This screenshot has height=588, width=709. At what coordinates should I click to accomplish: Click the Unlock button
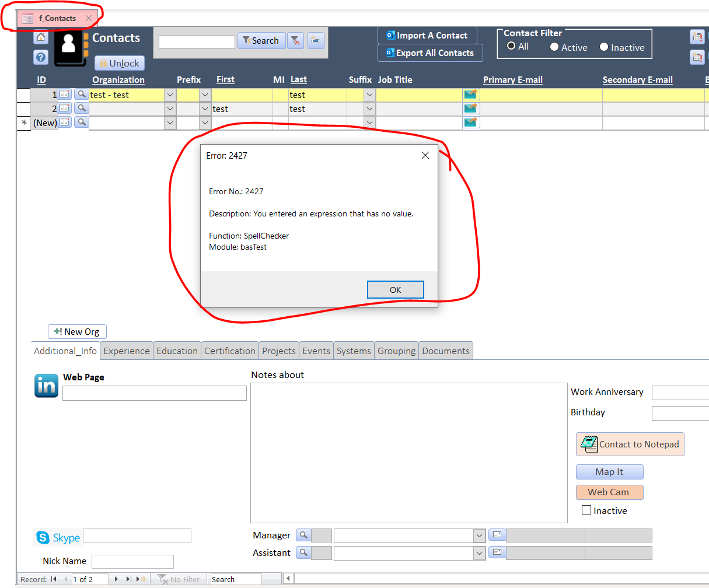click(x=120, y=63)
